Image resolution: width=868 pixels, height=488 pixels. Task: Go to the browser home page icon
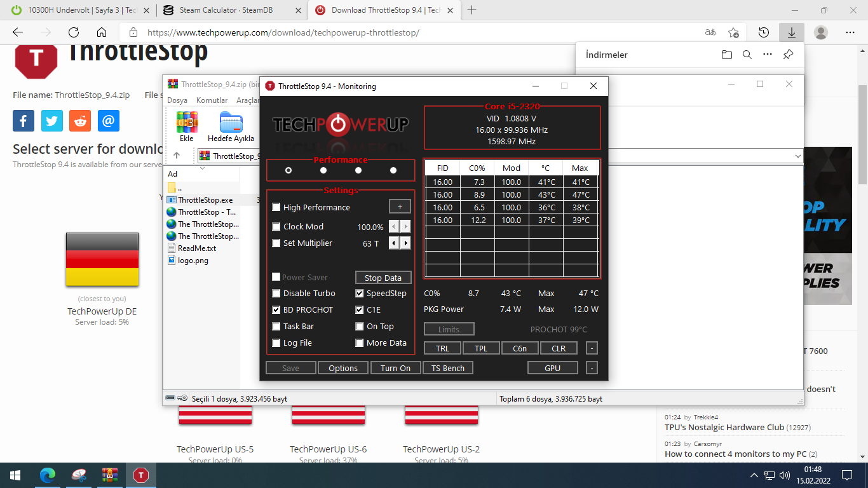(102, 32)
